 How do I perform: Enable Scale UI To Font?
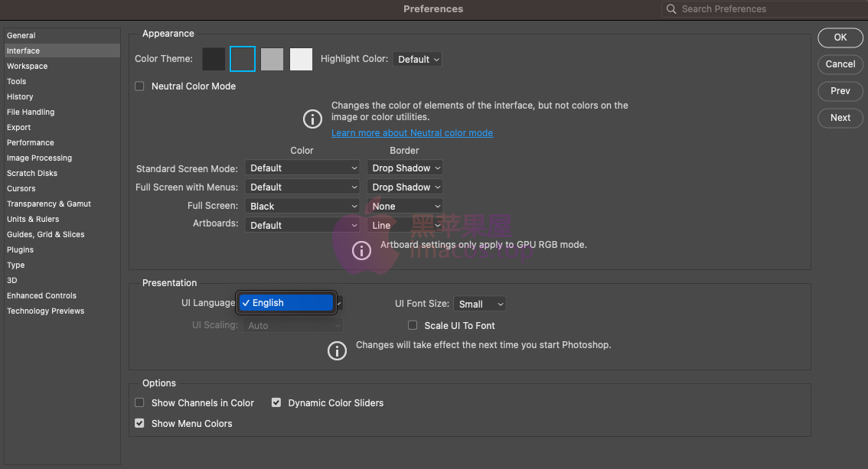(413, 325)
